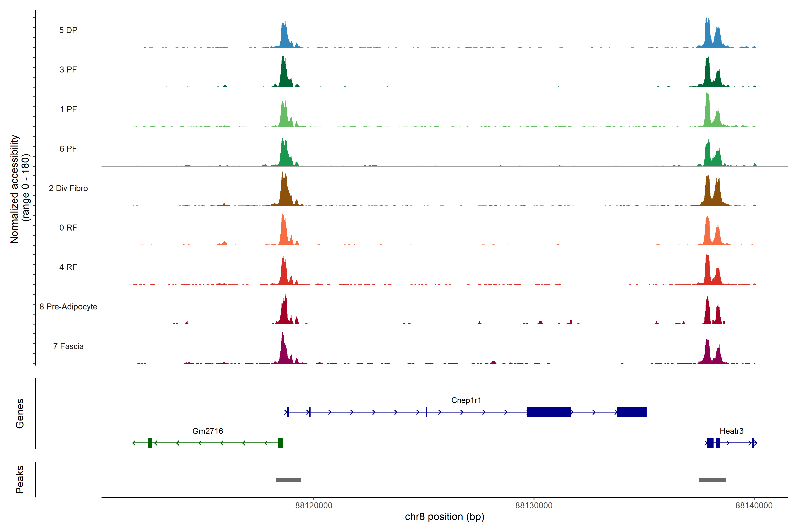Click the chr8 position axis title
This screenshot has width=798, height=532.
pyautogui.click(x=444, y=517)
